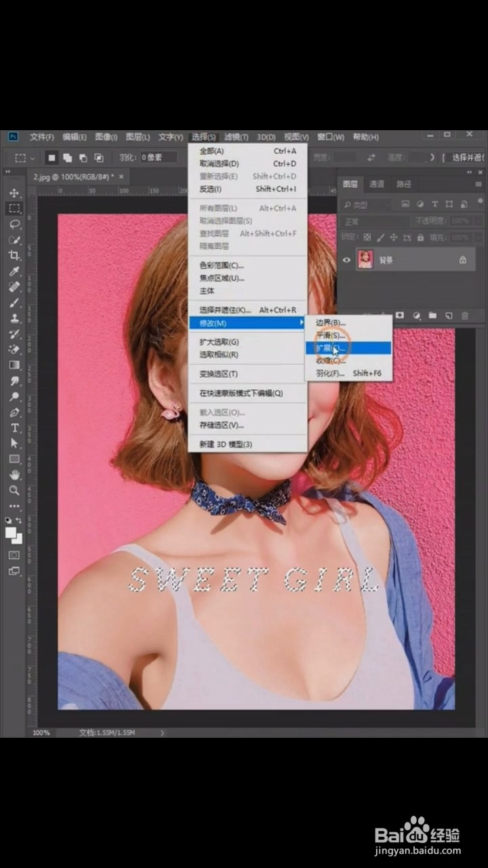Open the Edit Toolbar three-dots button

click(x=14, y=506)
